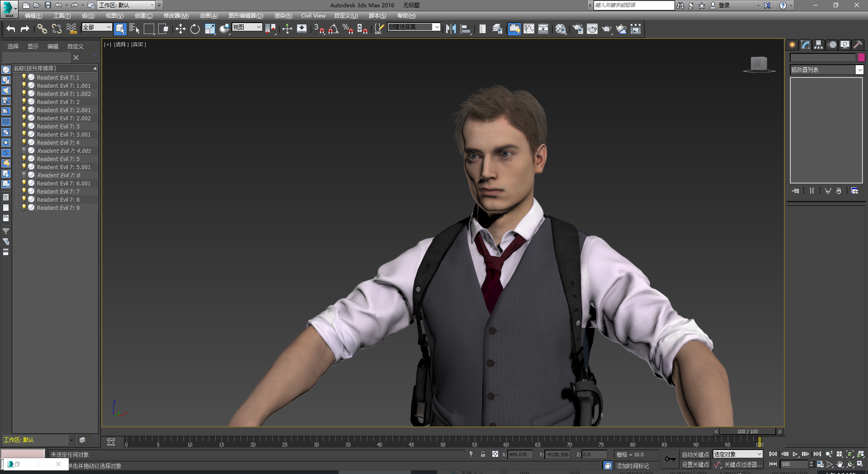
Task: Open the selection filter '全部' dropdown
Action: point(97,27)
